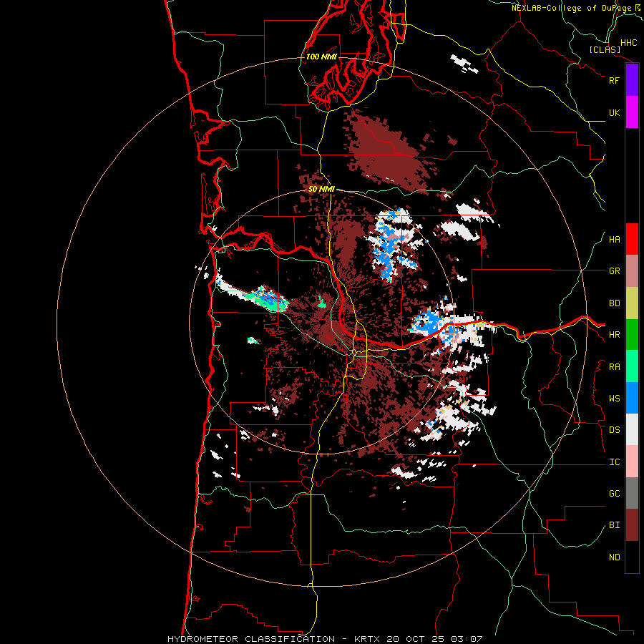Click the 'IC' legend label
Image resolution: width=644 pixels, height=644 pixels.
coord(615,462)
